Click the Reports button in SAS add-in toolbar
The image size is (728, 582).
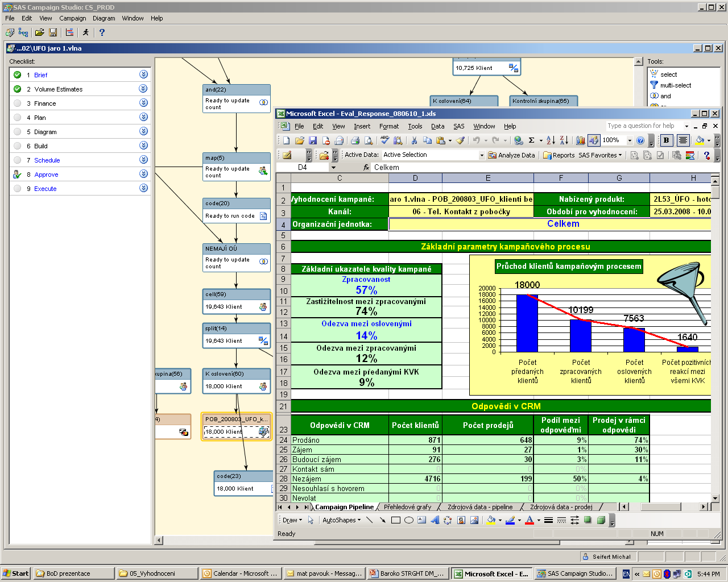click(x=559, y=155)
